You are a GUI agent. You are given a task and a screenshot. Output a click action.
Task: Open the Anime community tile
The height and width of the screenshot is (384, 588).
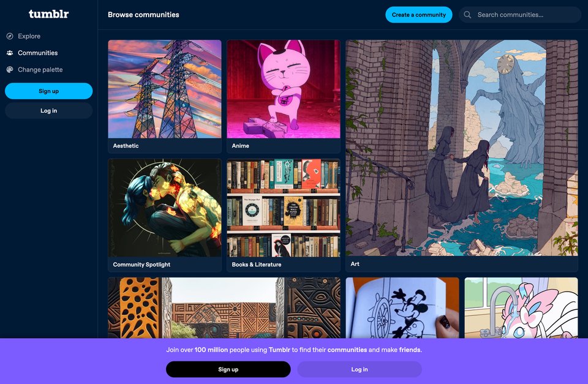284,96
